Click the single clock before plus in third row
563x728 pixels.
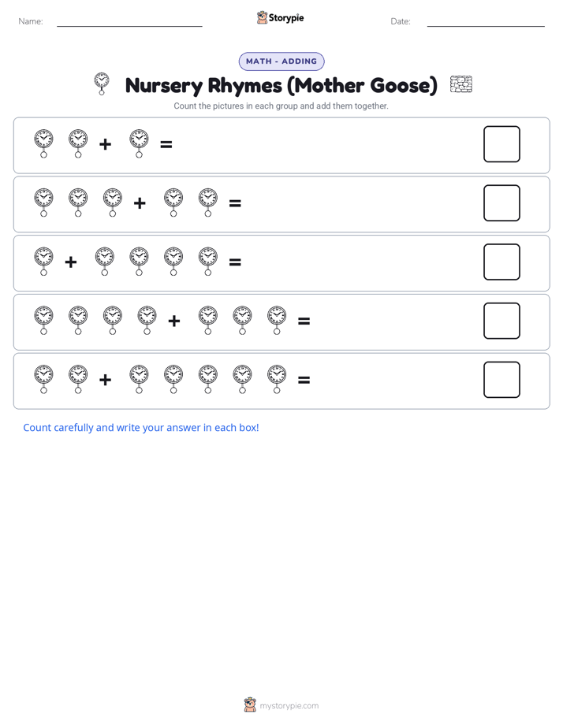coord(43,262)
